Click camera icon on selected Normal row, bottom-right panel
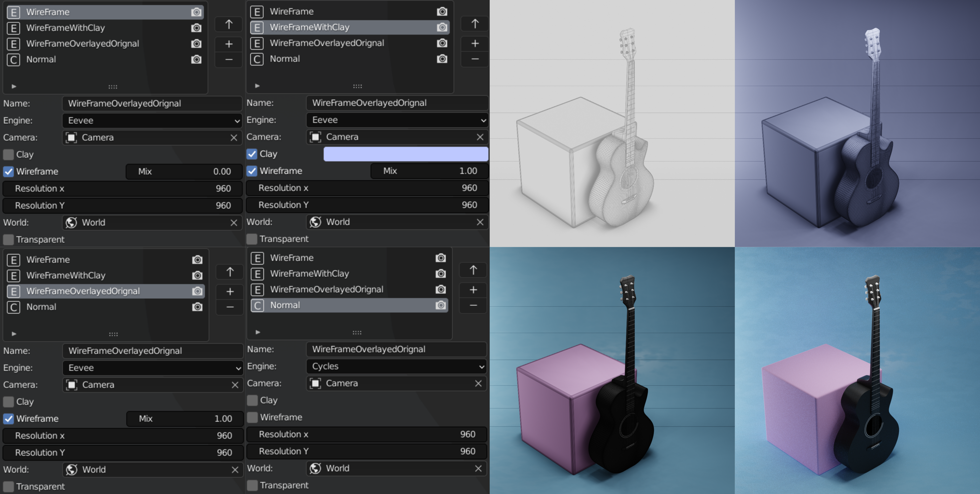Viewport: 980px width, 494px height. point(440,305)
